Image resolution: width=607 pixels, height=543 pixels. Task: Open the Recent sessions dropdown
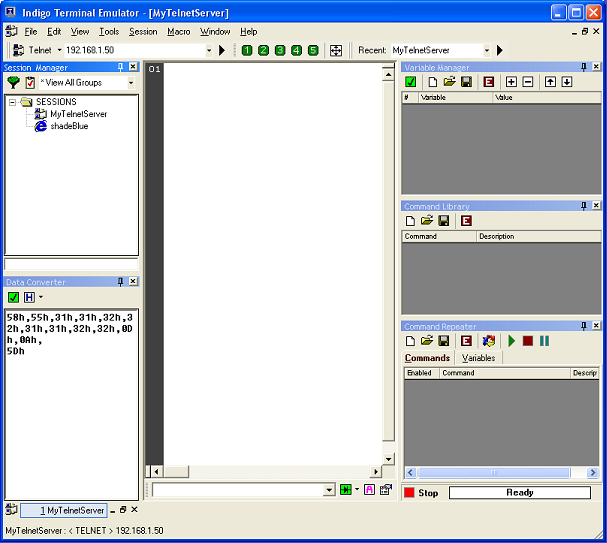click(x=487, y=50)
